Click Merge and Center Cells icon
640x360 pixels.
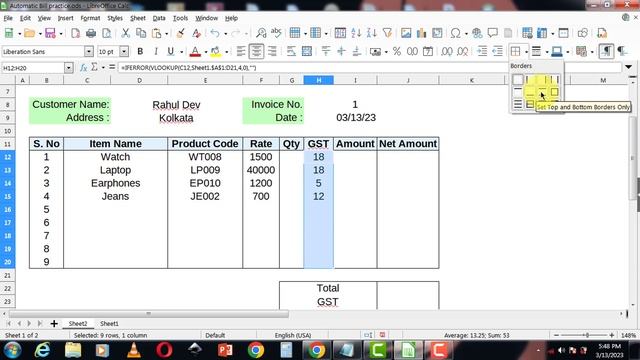tap(307, 51)
